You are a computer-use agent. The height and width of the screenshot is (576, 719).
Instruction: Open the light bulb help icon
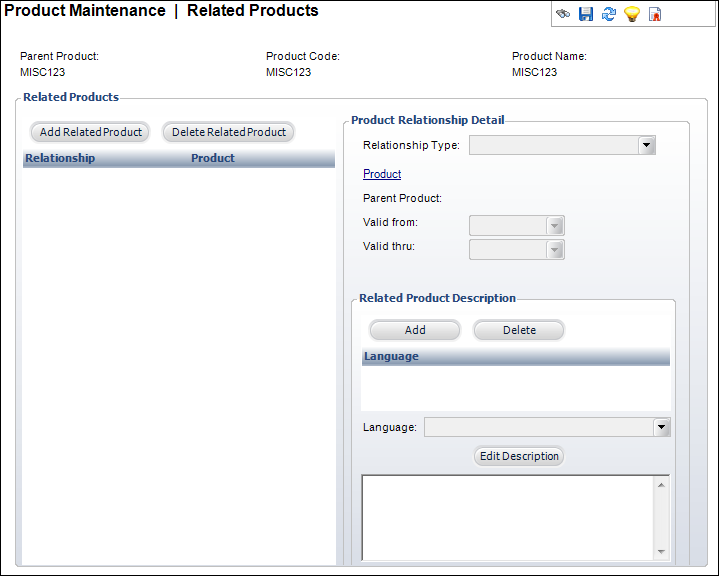pos(632,14)
